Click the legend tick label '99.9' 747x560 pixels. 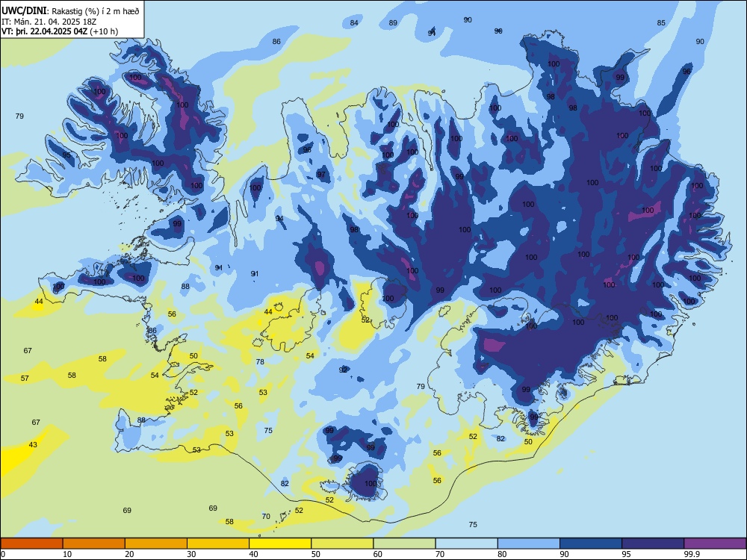coord(691,554)
